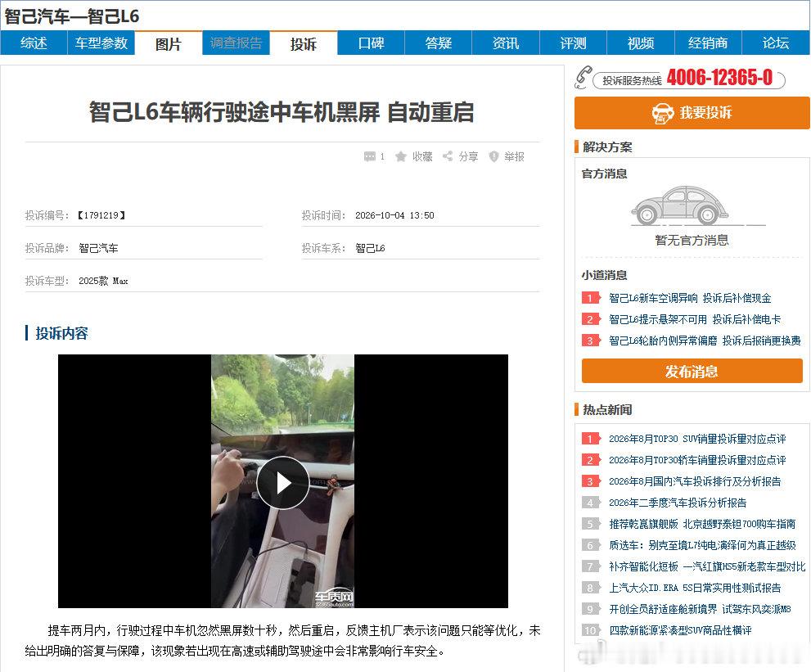Select the 投诉 tab
The image size is (811, 672).
point(304,43)
